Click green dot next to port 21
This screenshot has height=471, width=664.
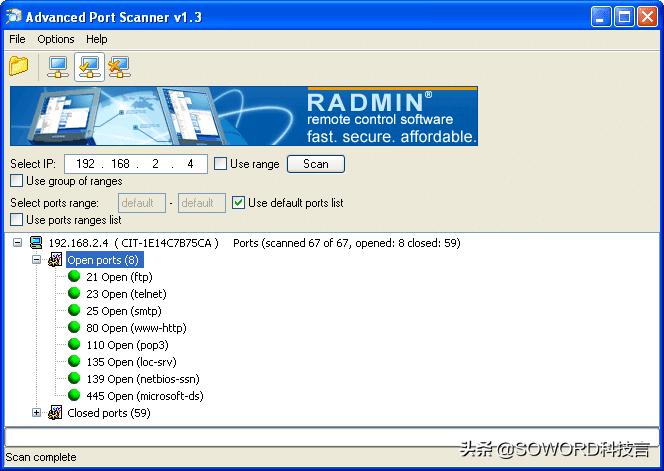pyautogui.click(x=74, y=276)
